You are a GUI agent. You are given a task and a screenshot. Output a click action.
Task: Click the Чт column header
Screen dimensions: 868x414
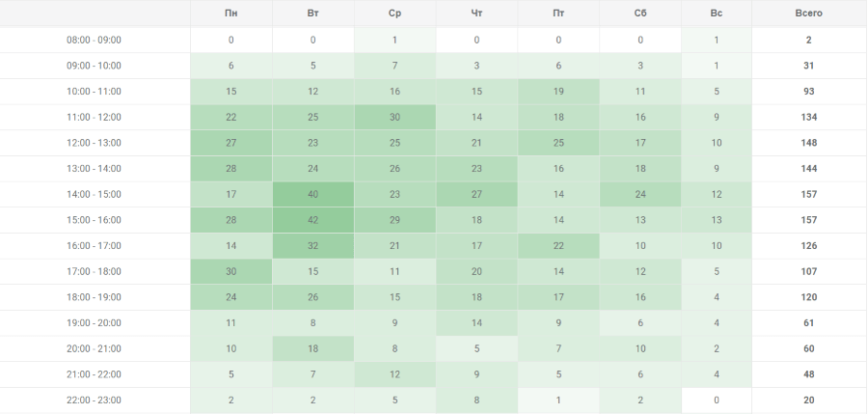(476, 14)
